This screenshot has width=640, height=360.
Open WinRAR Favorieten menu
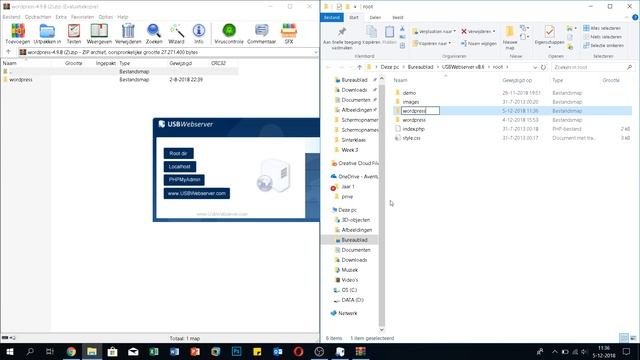pos(82,17)
